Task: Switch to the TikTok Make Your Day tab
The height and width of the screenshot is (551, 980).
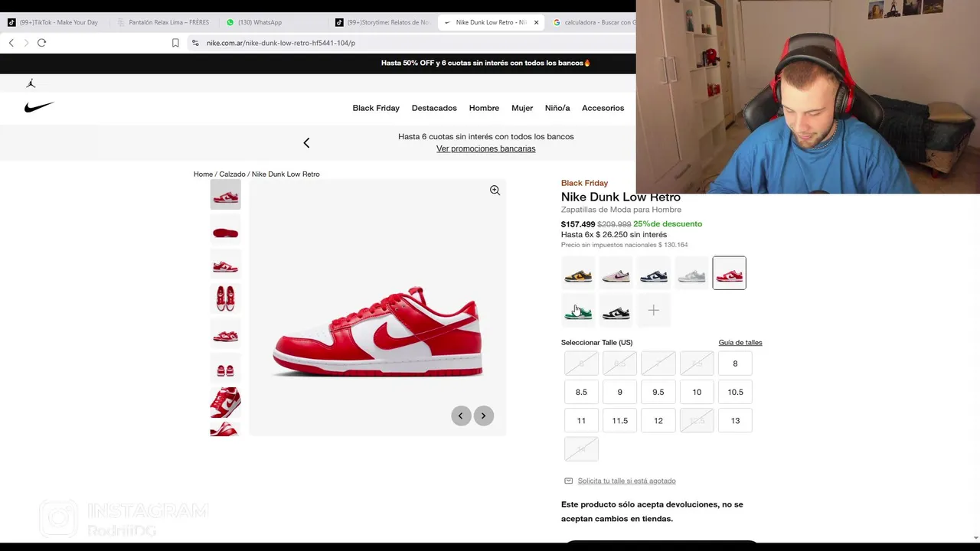Action: click(x=54, y=22)
